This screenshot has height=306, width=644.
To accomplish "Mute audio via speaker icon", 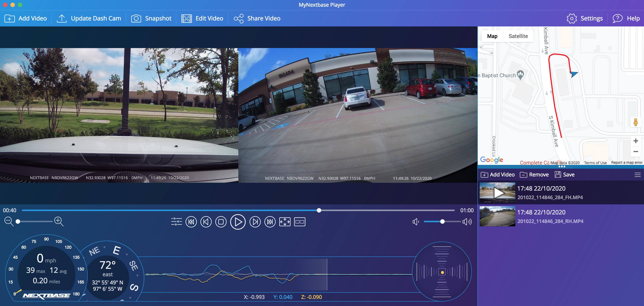I will pyautogui.click(x=416, y=222).
